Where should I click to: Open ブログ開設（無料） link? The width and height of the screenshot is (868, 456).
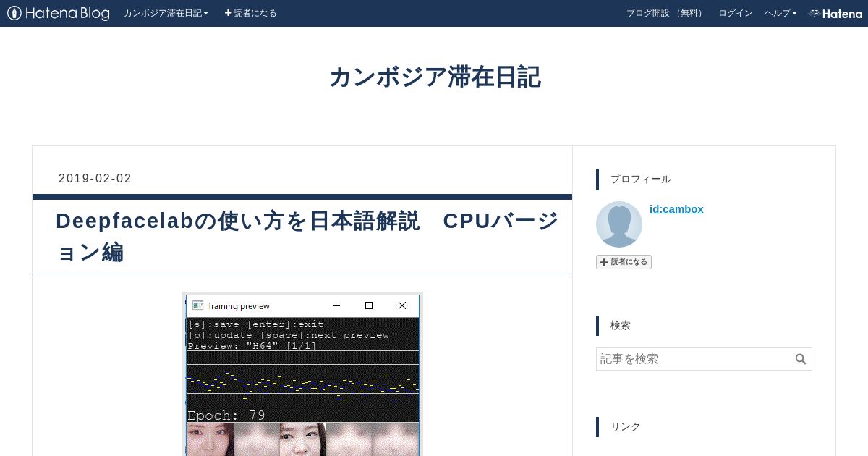665,13
